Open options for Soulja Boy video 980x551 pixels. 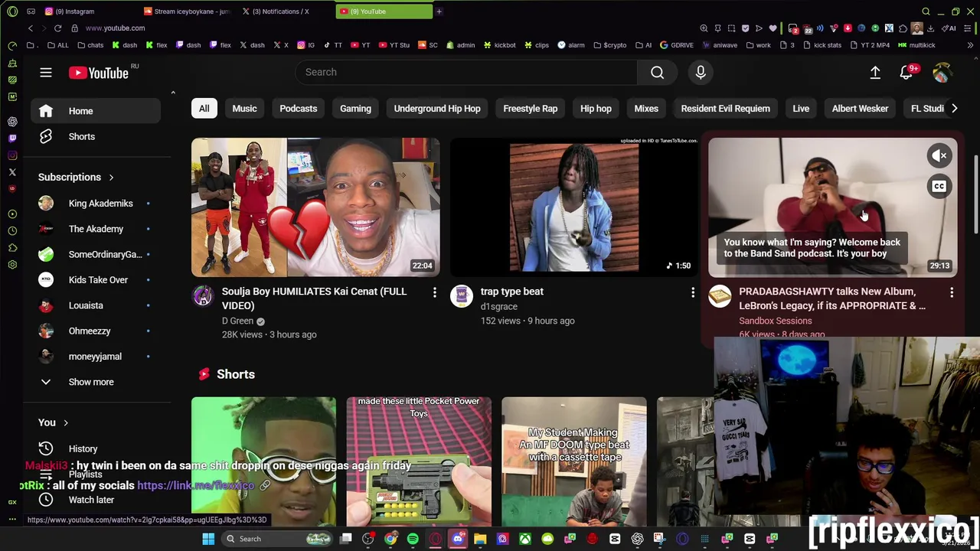click(x=434, y=292)
